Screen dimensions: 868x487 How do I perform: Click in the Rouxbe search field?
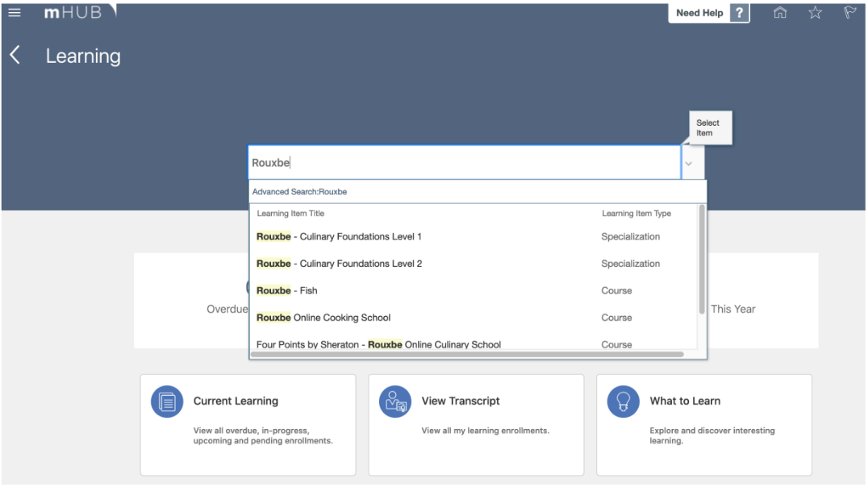point(464,162)
